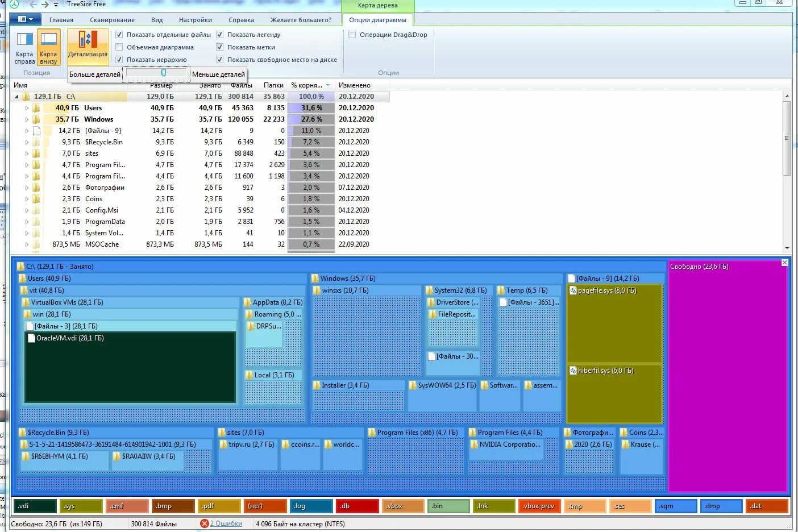Click the [Файлы - 9] file icon in list
The image size is (798, 532).
click(x=36, y=131)
